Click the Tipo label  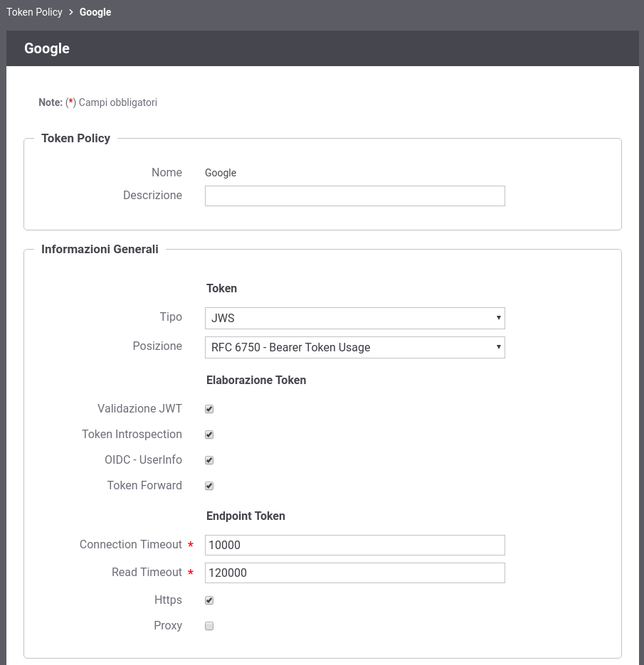pos(171,316)
